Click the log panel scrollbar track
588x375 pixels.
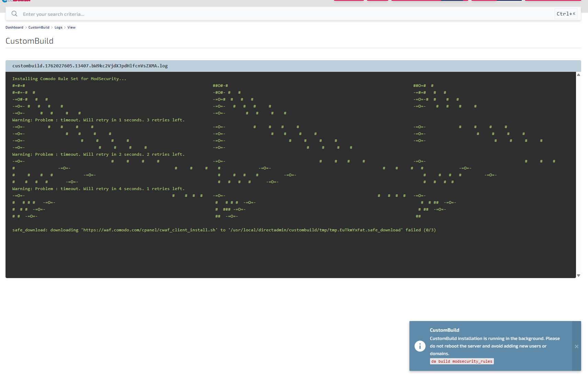click(x=578, y=172)
